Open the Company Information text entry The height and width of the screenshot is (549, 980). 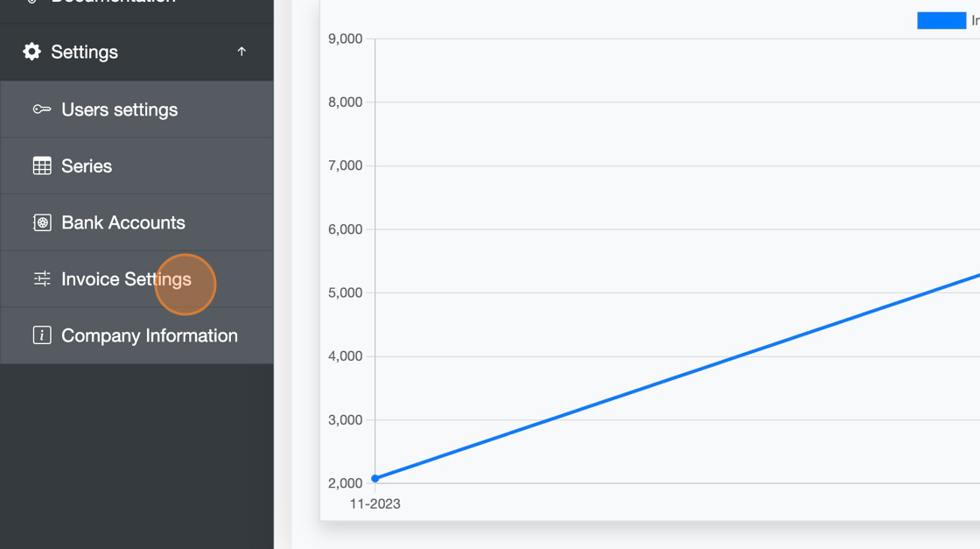coord(149,335)
